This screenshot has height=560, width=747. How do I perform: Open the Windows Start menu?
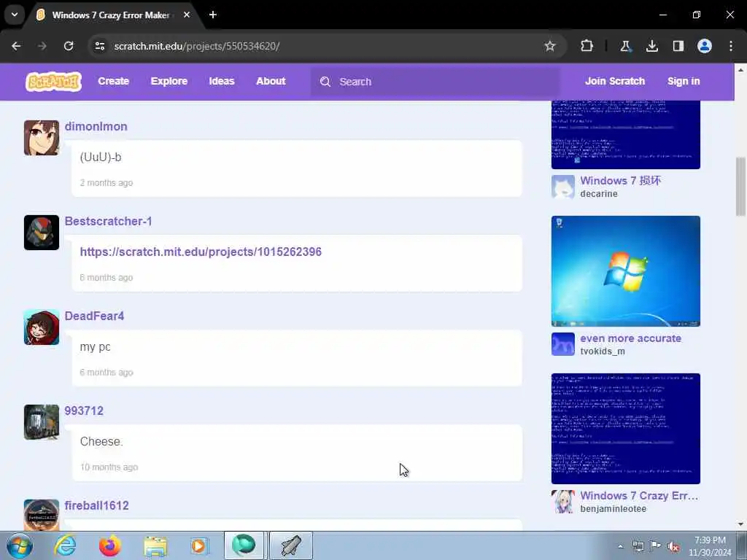[x=20, y=545]
